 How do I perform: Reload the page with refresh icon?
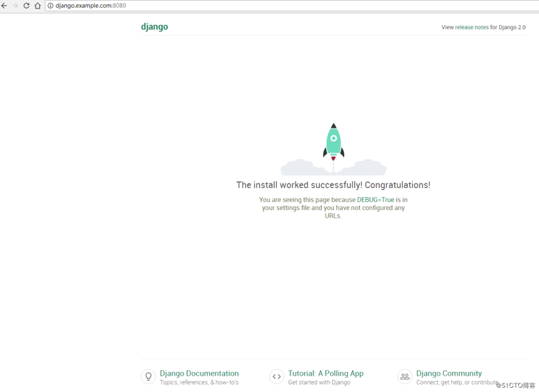[26, 6]
